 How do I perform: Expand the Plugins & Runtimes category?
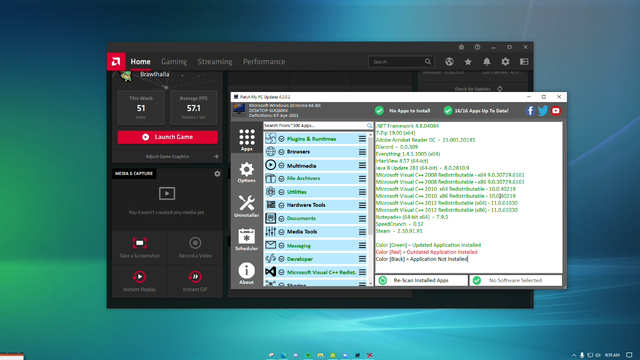pos(281,139)
